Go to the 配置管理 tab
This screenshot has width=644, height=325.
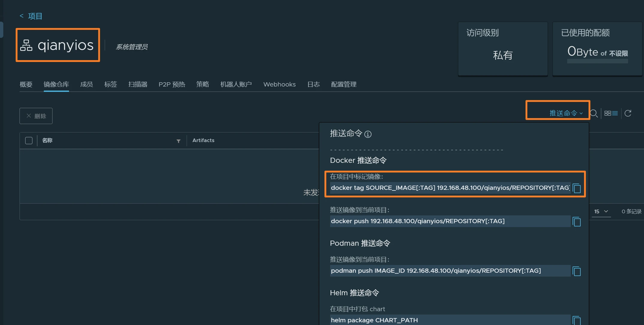tap(344, 84)
